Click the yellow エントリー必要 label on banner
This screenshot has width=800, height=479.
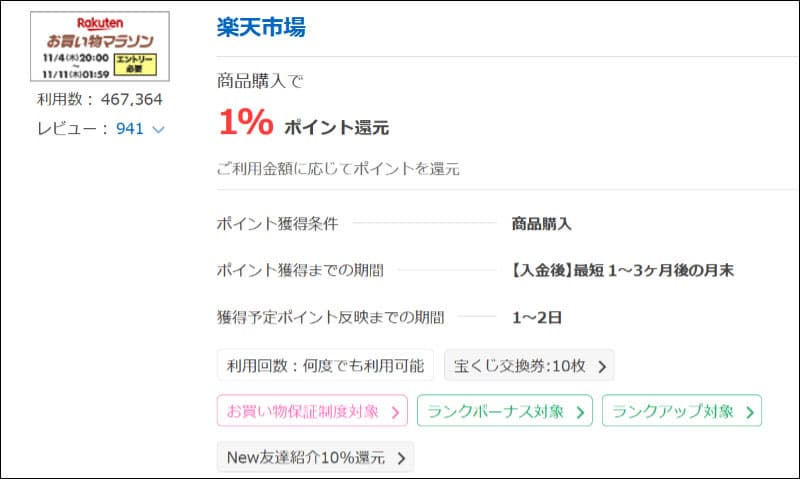click(x=135, y=64)
